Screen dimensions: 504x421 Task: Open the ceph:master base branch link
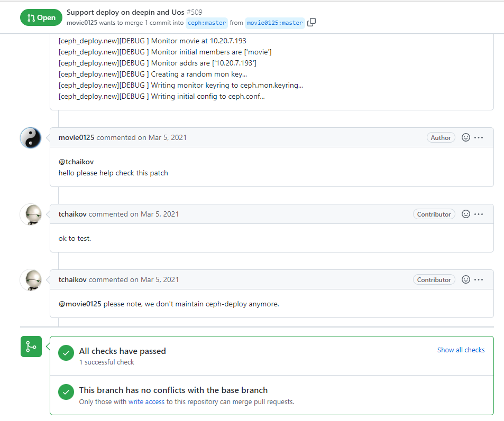(x=207, y=23)
